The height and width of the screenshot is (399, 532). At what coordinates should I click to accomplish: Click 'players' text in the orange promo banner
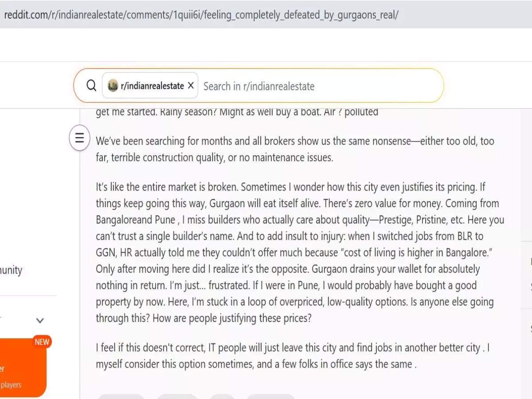click(11, 385)
